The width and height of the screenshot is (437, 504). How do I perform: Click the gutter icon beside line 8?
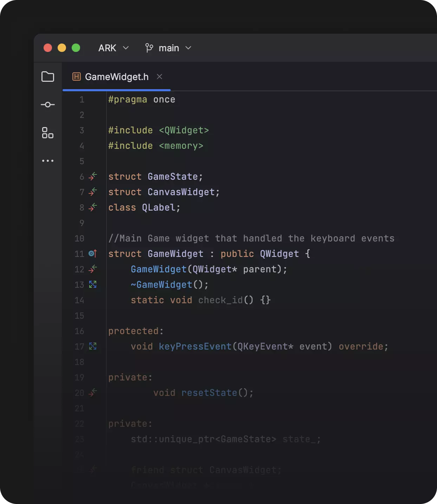(x=93, y=207)
